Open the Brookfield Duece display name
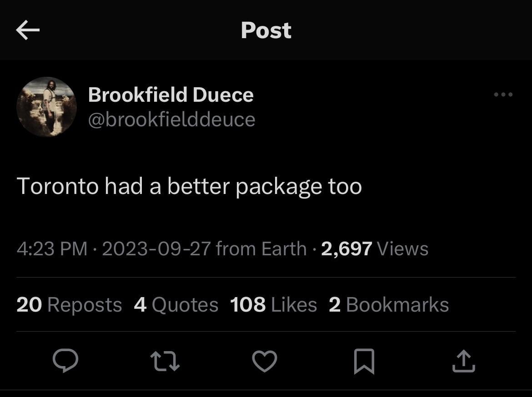The height and width of the screenshot is (397, 532). [171, 95]
